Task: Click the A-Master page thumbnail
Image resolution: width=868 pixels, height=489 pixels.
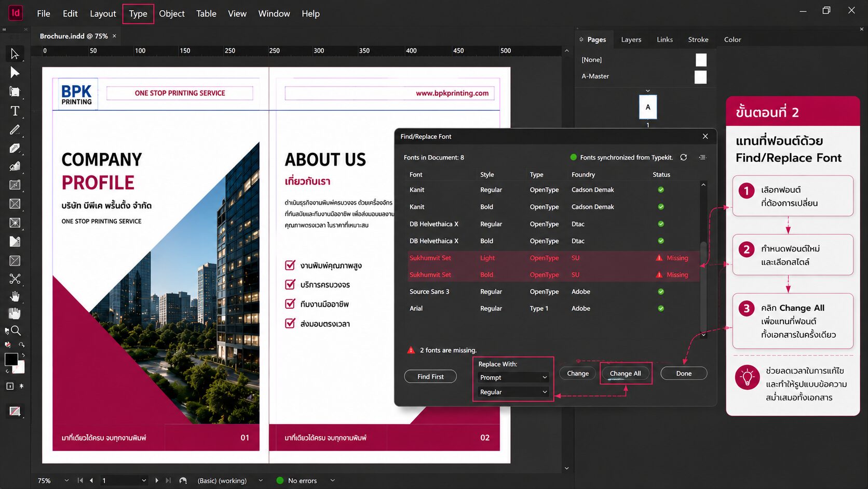Action: tap(701, 77)
